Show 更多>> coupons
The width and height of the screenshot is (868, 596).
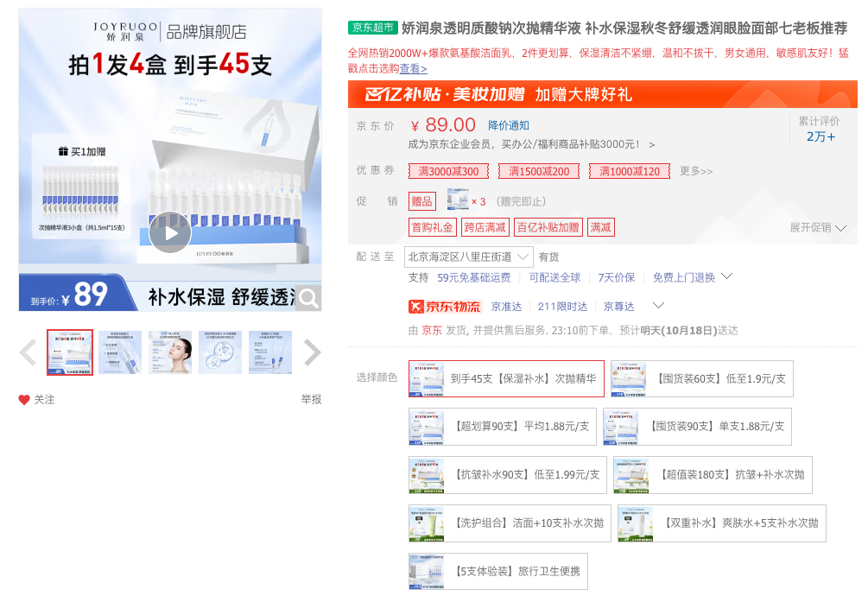696,171
